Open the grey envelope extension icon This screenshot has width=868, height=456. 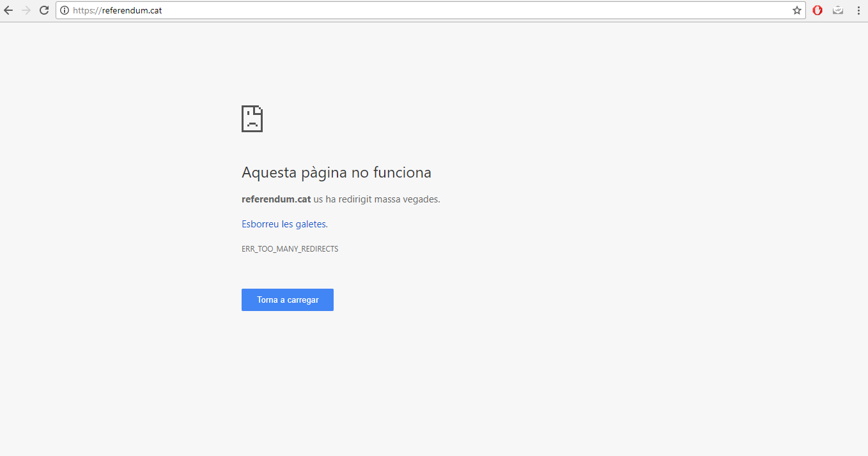pos(838,10)
